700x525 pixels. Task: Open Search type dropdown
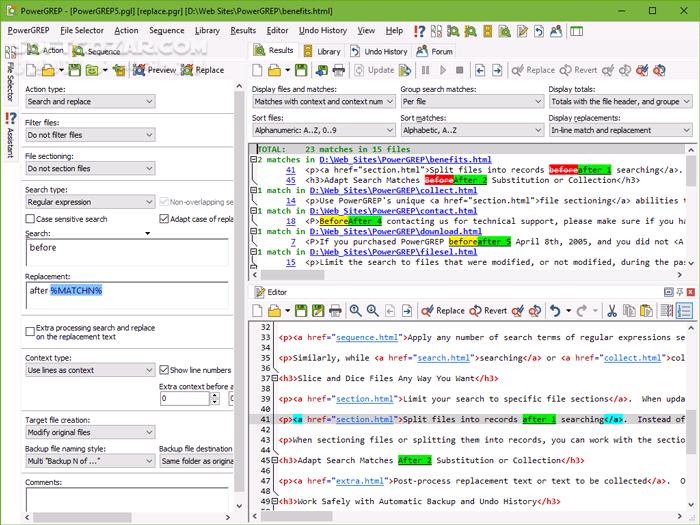[90, 202]
